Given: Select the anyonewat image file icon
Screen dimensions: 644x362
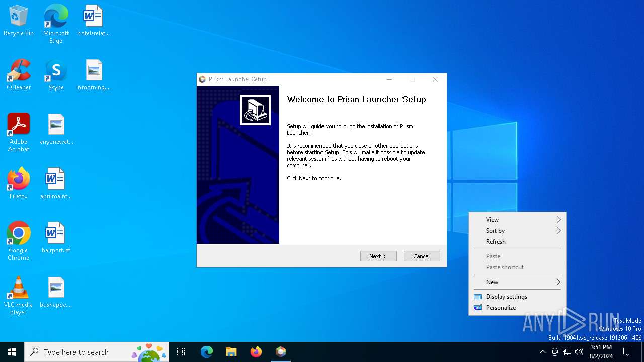Looking at the screenshot, I should (x=56, y=130).
